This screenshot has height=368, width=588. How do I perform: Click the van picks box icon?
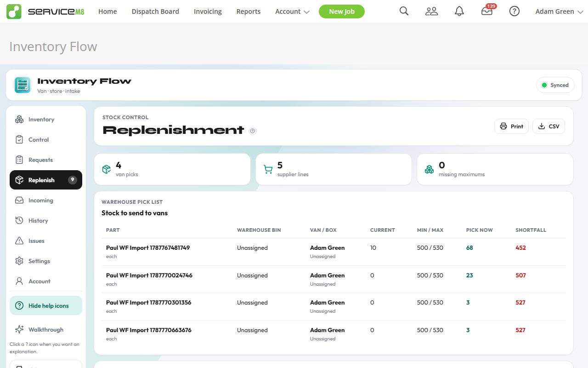(107, 169)
